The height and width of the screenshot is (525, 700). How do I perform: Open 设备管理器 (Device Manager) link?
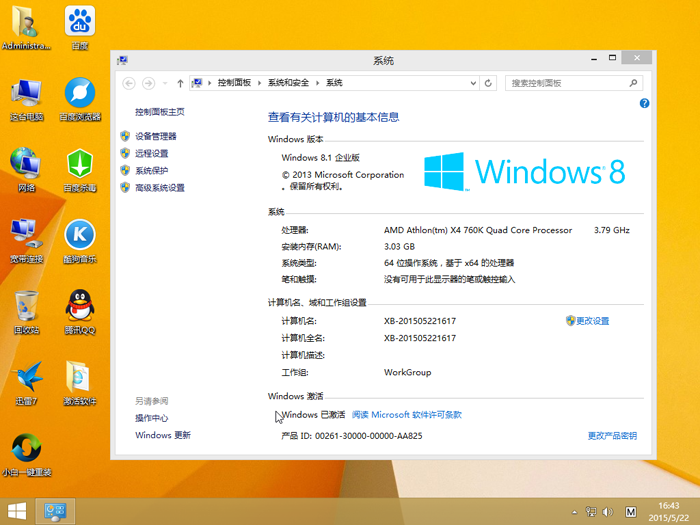[x=156, y=136]
